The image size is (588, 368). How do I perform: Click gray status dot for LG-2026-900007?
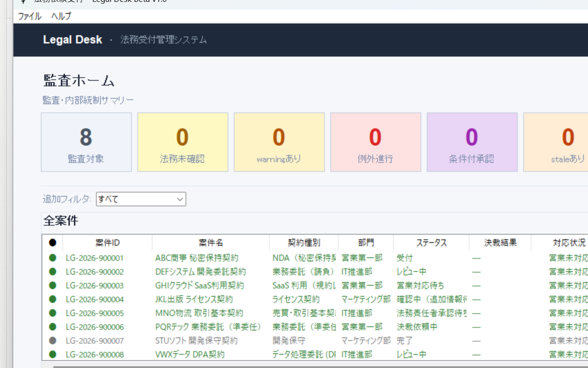coord(53,341)
